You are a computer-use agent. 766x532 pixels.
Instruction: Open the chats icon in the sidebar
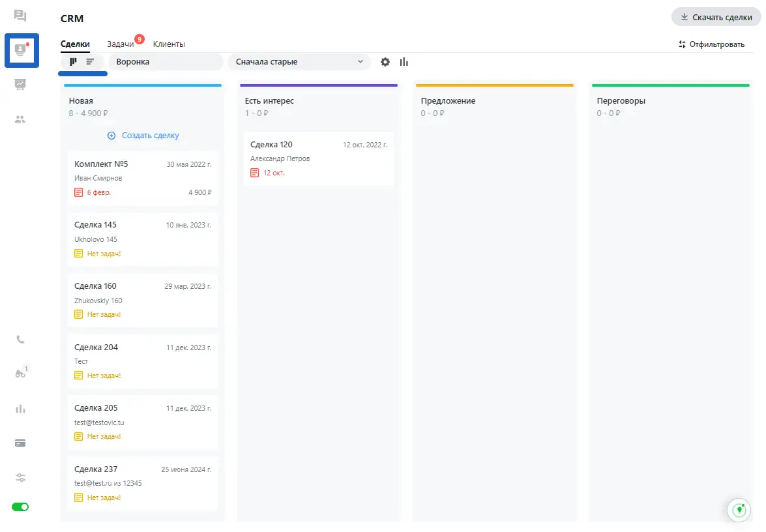[20, 16]
